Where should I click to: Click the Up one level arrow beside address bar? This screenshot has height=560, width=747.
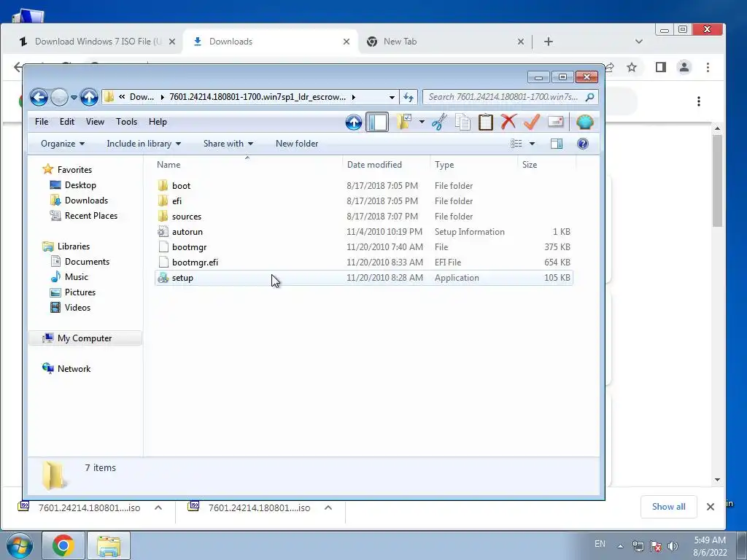click(89, 97)
